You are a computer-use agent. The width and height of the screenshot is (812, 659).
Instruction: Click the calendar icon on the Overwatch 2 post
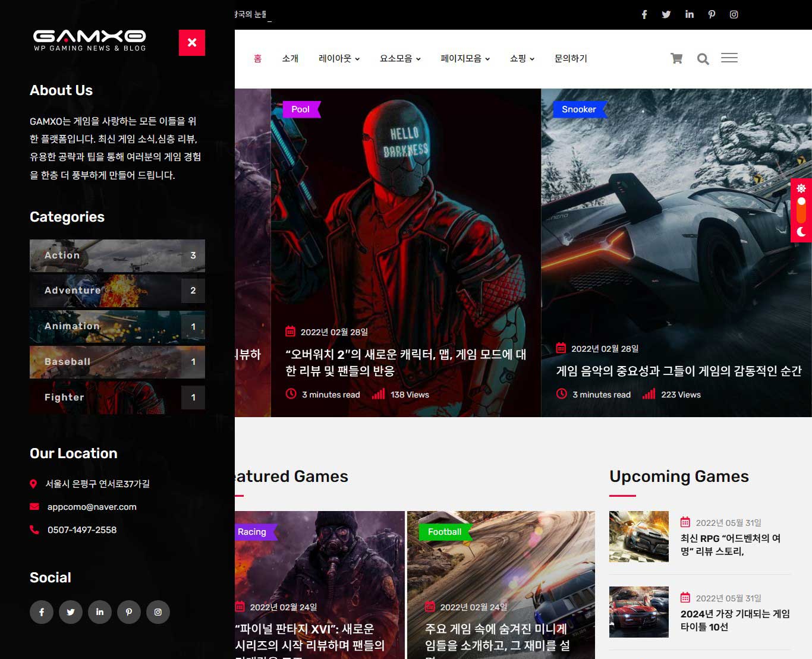290,331
